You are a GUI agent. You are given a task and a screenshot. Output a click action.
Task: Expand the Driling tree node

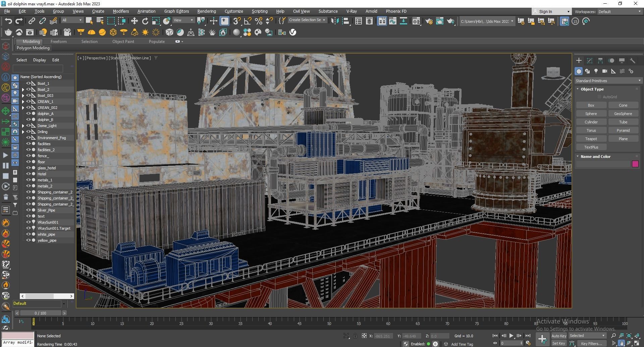pyautogui.click(x=23, y=132)
